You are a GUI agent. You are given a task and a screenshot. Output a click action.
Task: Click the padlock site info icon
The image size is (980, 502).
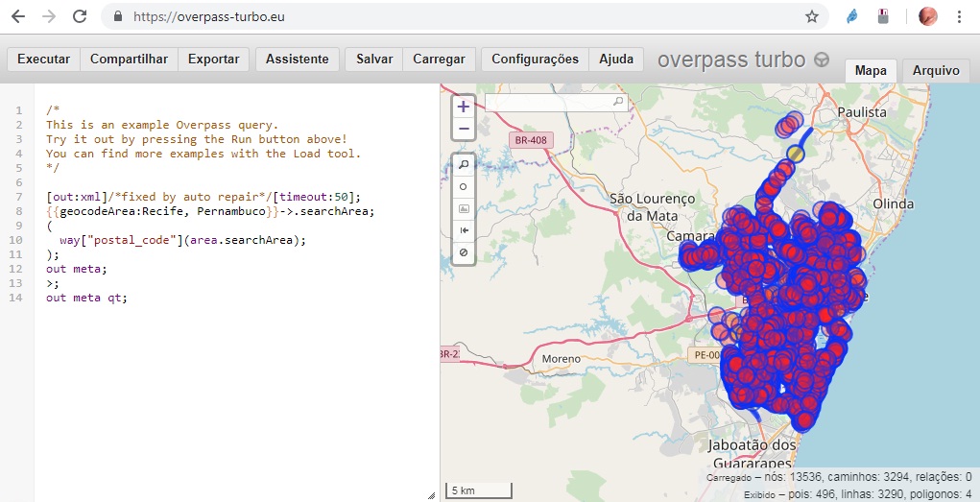point(118,17)
